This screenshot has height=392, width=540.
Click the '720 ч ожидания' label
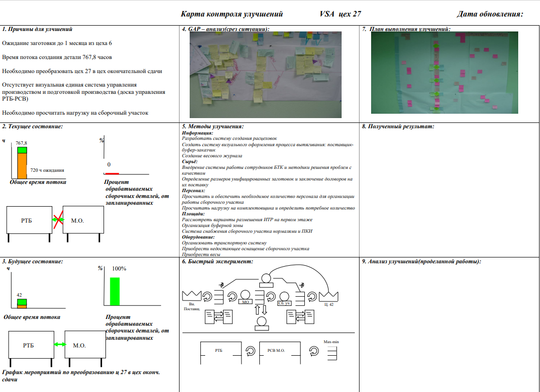[x=47, y=170]
